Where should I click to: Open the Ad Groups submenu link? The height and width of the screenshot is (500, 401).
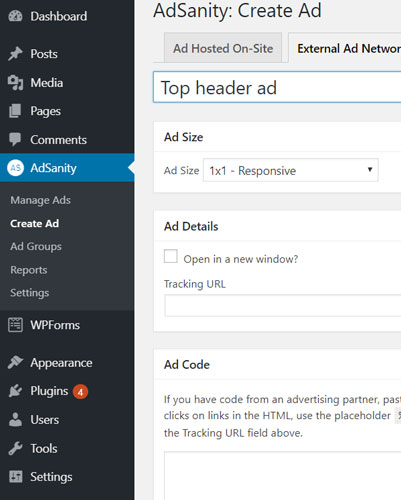[36, 246]
